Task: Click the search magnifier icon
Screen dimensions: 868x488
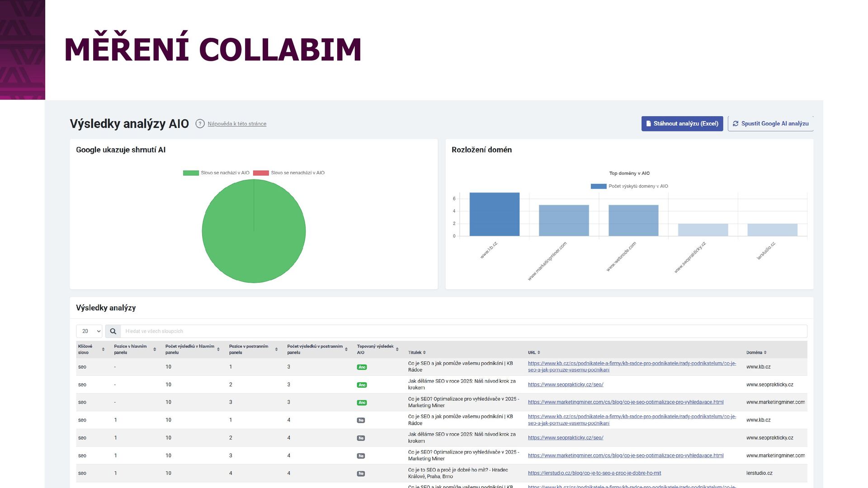Action: pyautogui.click(x=113, y=331)
